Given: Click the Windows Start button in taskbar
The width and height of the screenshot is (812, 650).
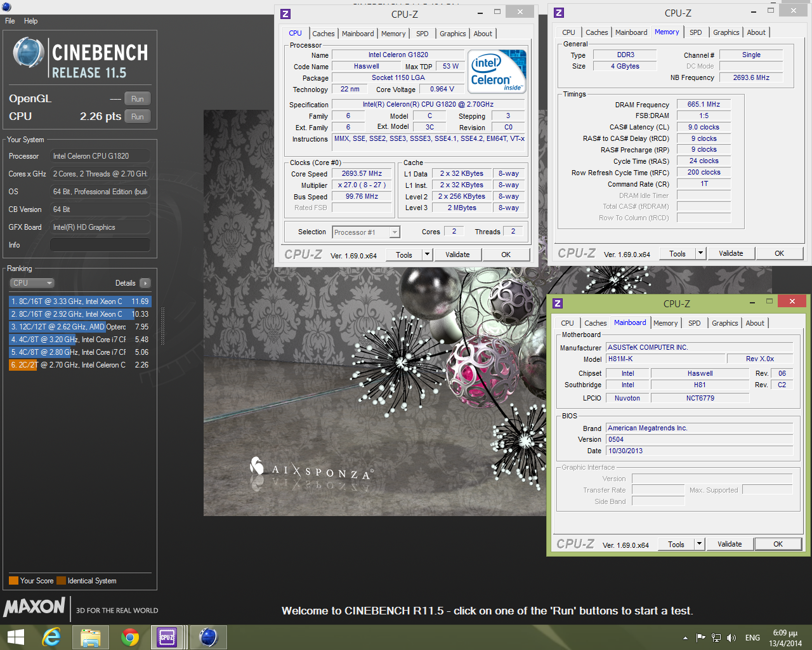Looking at the screenshot, I should tap(15, 637).
